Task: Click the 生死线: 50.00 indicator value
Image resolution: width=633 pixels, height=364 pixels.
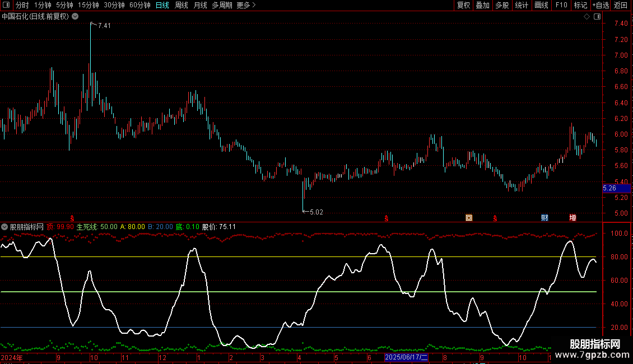Action: (x=97, y=227)
